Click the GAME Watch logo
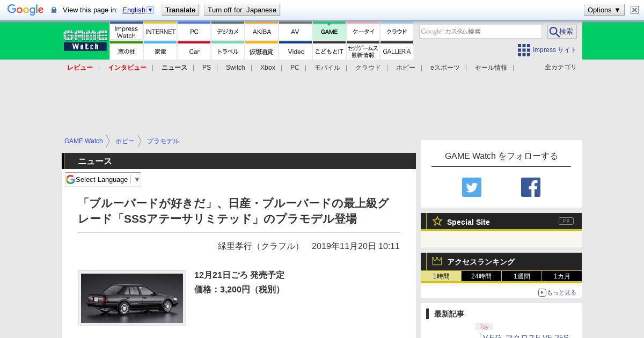The width and height of the screenshot is (644, 338). (85, 40)
